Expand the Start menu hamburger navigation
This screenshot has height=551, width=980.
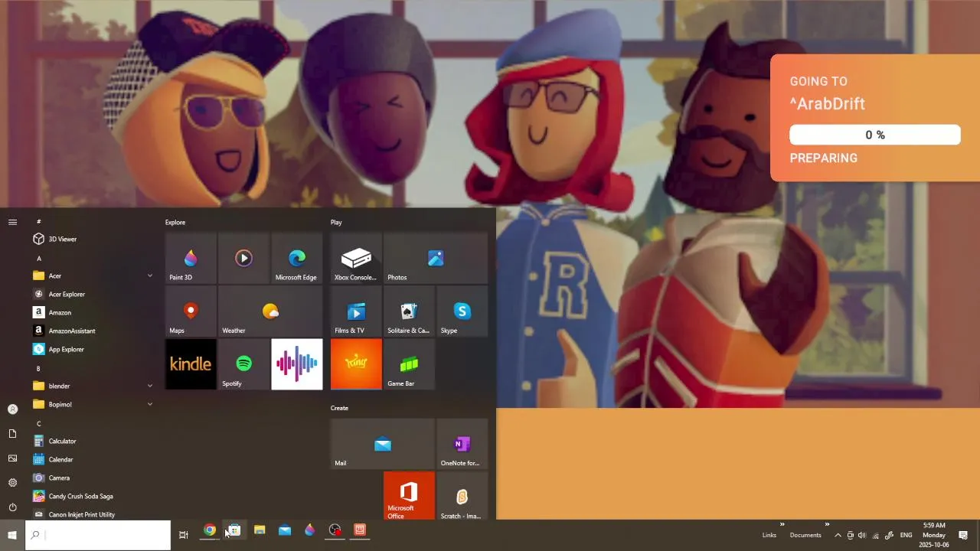tap(12, 222)
